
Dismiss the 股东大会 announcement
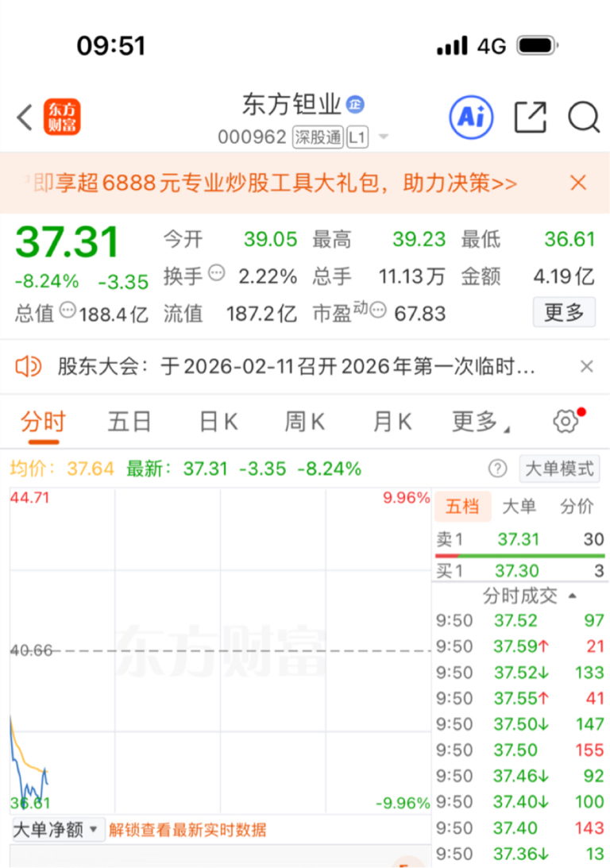[x=587, y=366]
